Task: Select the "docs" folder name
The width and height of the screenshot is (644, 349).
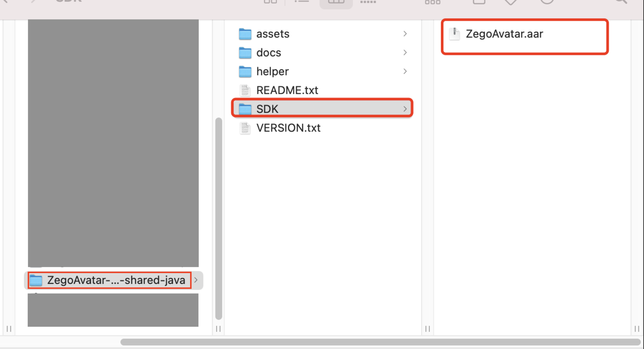Action: point(269,53)
